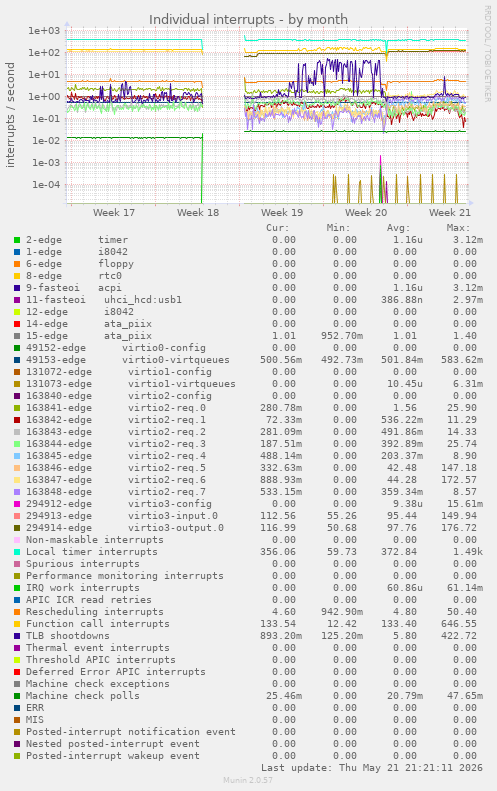The height and width of the screenshot is (791, 497).
Task: Click the green 2-edge timer color swatch
Action: pos(17,240)
